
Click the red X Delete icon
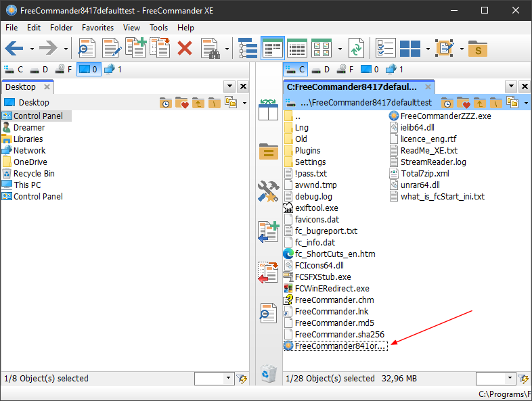[x=185, y=49]
